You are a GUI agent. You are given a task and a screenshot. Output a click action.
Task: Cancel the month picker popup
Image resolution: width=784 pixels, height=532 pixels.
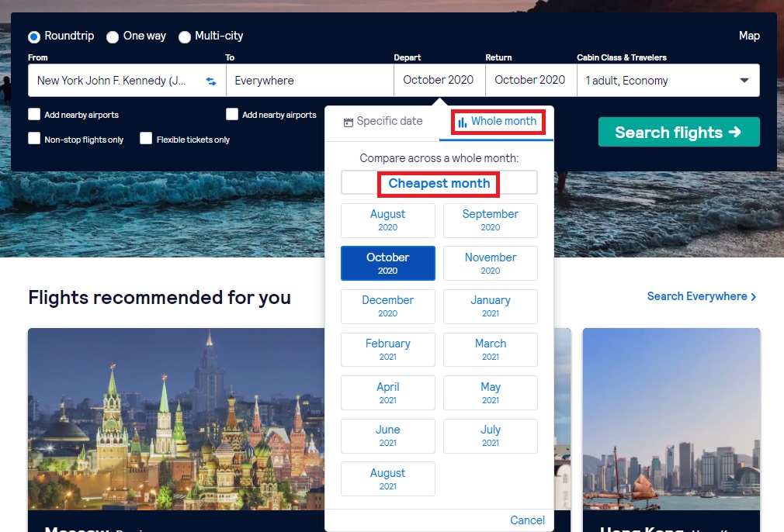click(x=527, y=520)
